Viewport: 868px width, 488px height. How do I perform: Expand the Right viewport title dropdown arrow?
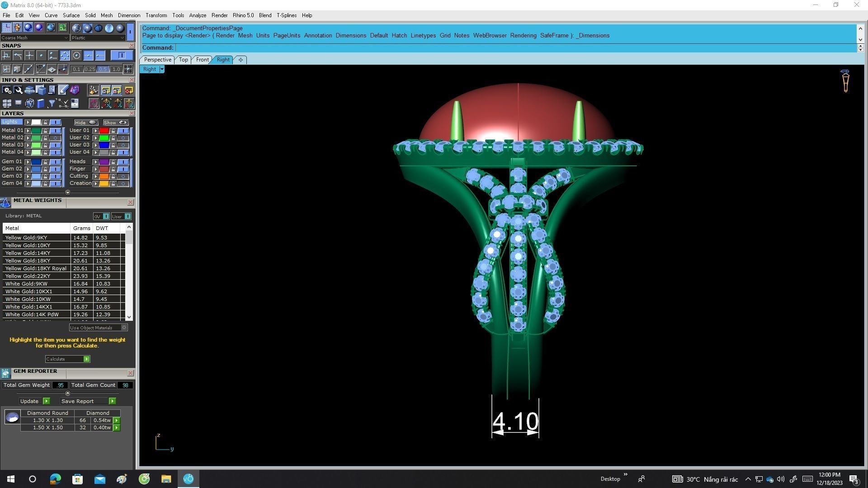click(162, 69)
